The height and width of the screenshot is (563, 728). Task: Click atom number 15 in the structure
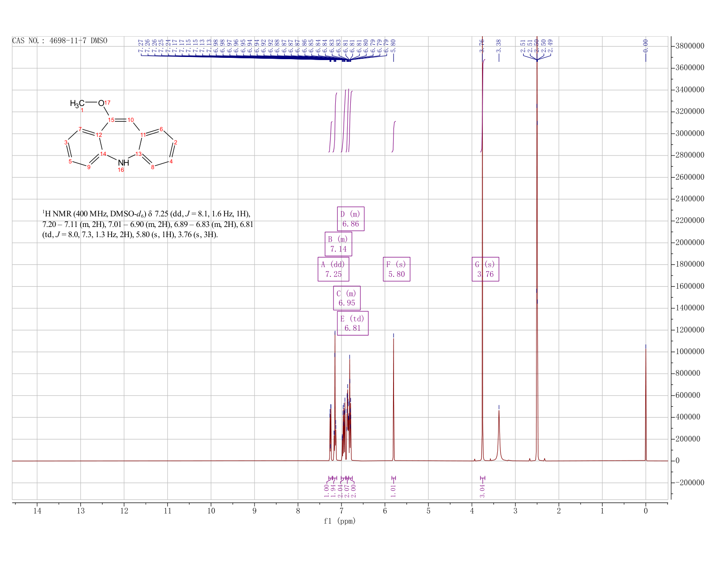[111, 120]
